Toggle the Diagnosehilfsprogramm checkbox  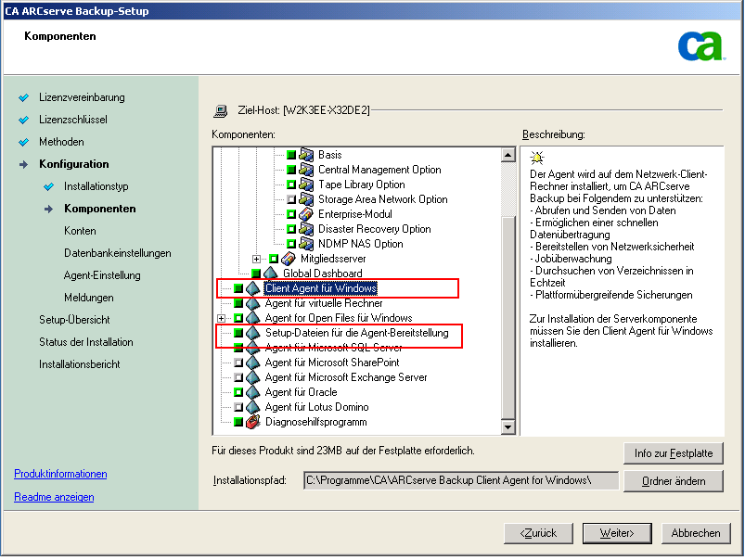[238, 422]
